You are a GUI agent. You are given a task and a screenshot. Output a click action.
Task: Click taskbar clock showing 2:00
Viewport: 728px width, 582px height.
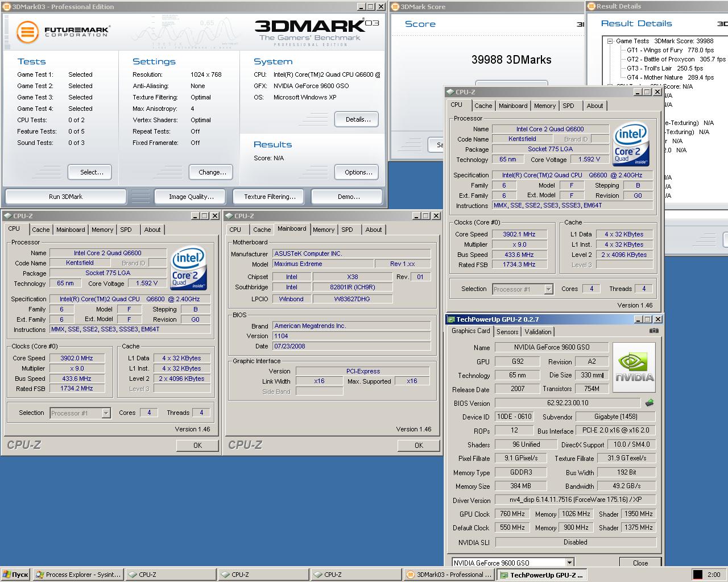pos(714,575)
